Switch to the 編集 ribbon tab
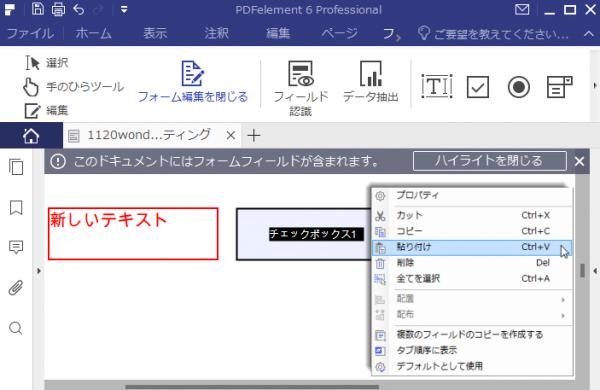This screenshot has height=390, width=600. click(278, 33)
